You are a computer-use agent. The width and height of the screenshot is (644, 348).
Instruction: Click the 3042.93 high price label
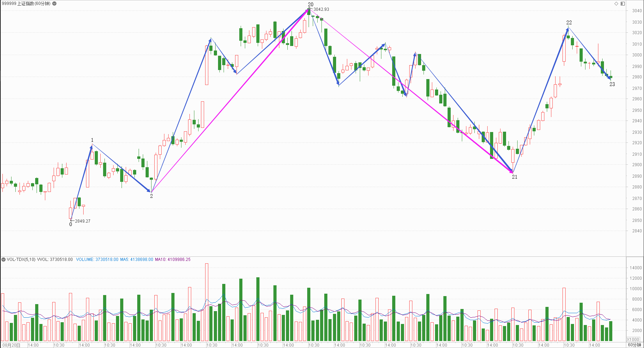coord(321,9)
